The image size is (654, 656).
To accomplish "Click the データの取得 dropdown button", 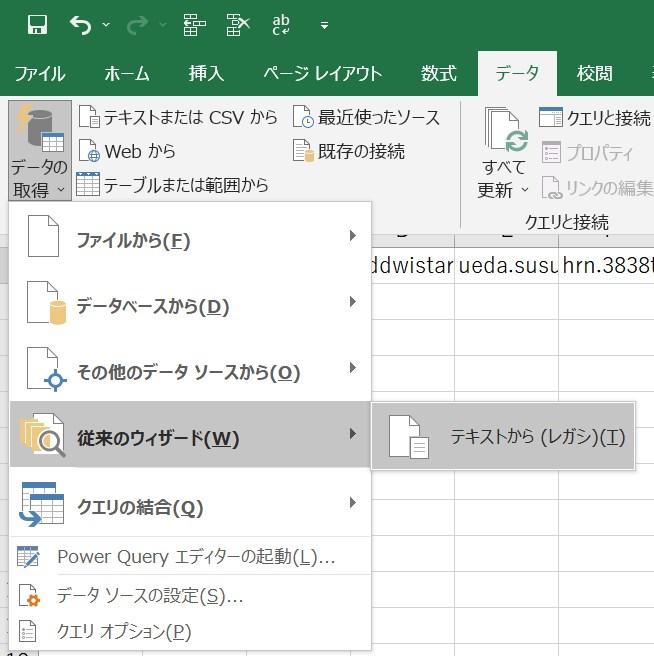I will pos(39,152).
